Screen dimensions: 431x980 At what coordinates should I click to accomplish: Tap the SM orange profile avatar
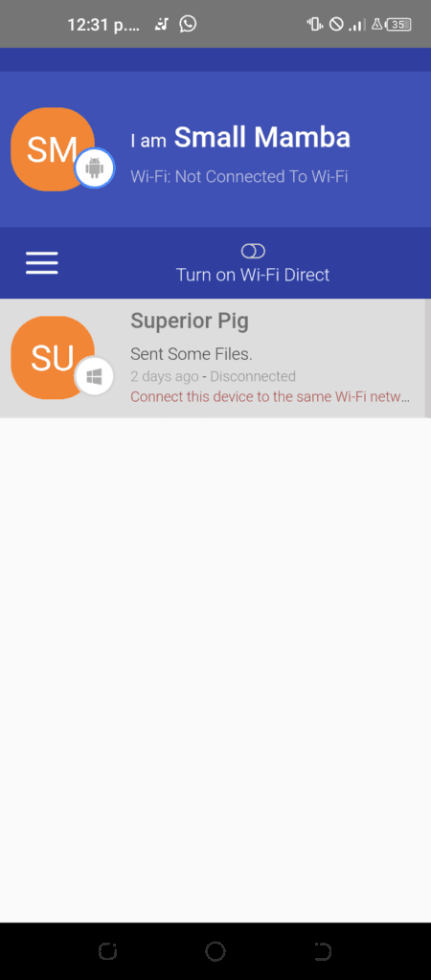tap(53, 149)
